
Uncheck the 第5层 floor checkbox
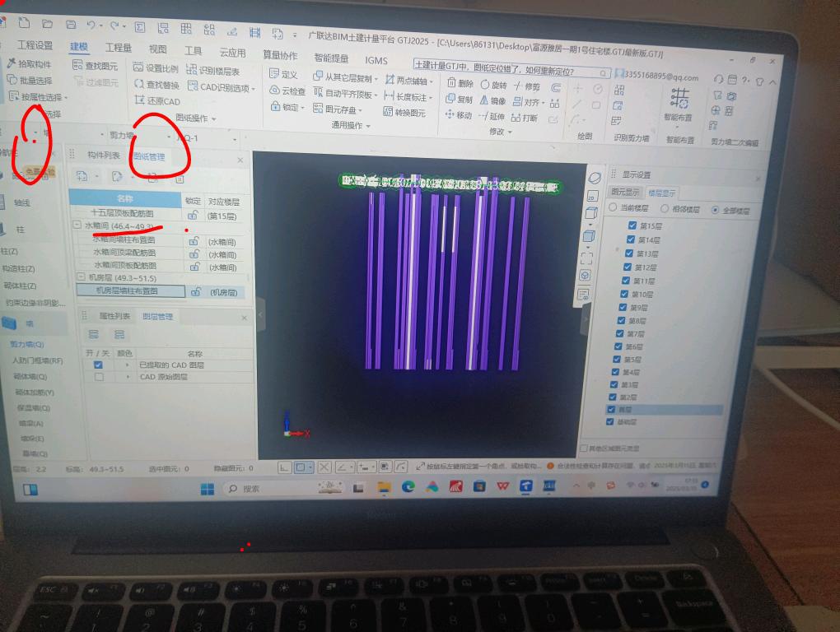[x=617, y=359]
